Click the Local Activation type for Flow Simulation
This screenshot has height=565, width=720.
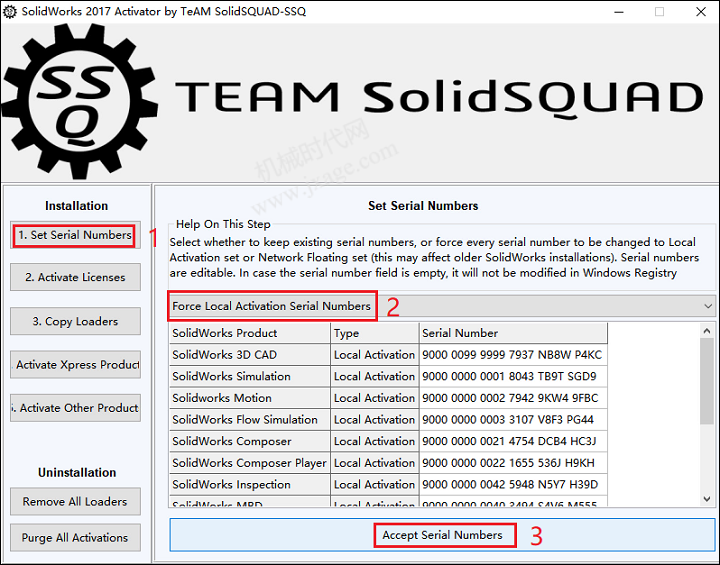point(375,419)
